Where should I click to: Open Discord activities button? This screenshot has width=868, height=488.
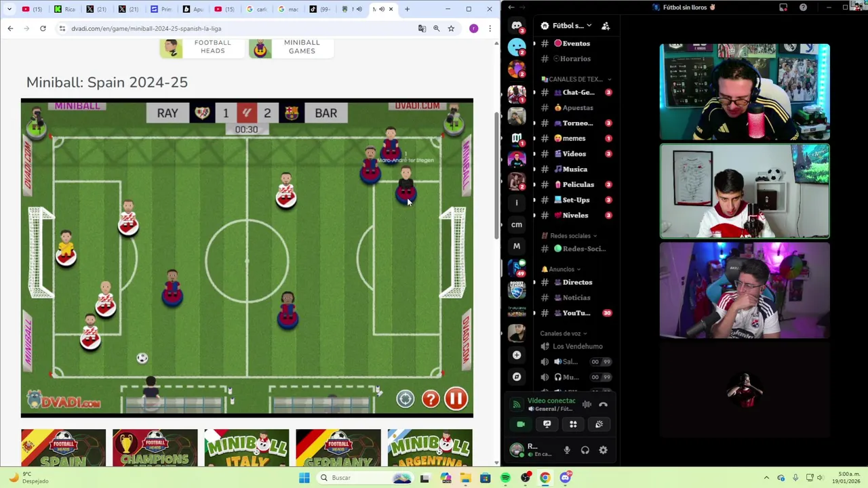[573, 424]
